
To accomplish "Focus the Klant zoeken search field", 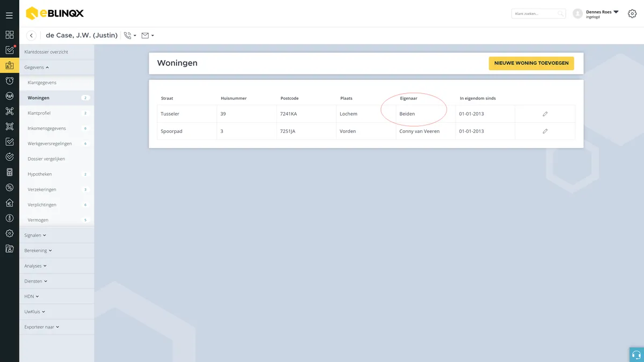I will 538,13.
